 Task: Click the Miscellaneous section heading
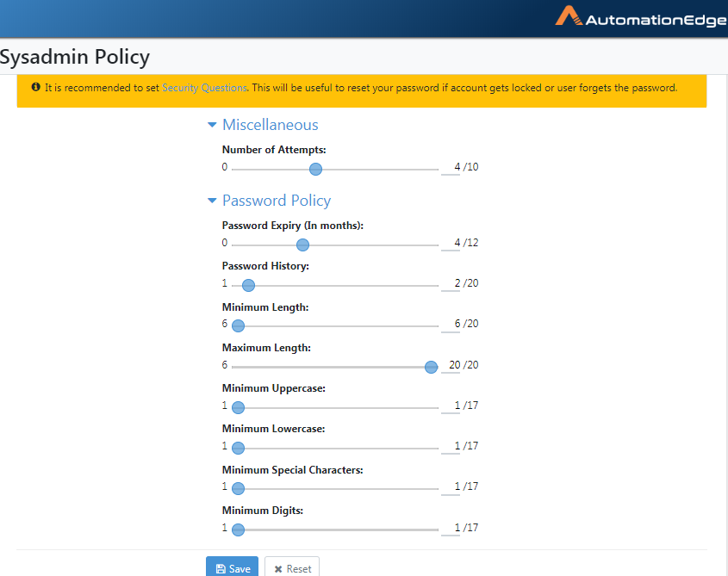271,125
